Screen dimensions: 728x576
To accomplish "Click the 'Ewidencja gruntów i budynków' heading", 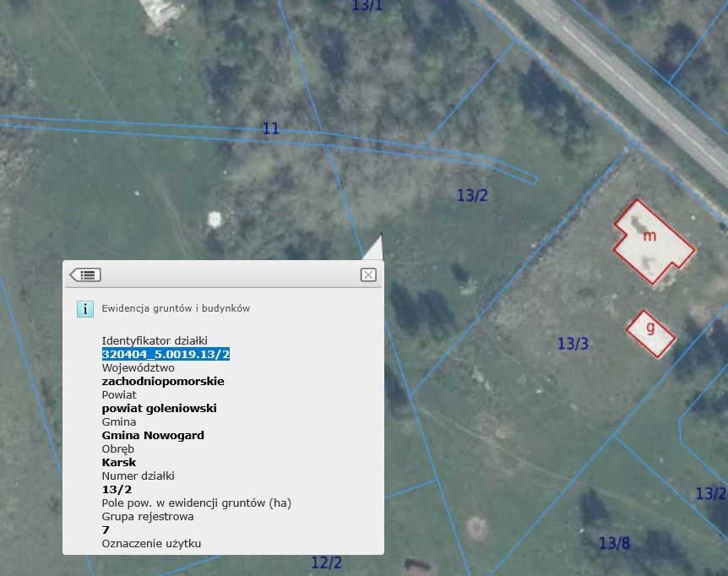I will (176, 309).
